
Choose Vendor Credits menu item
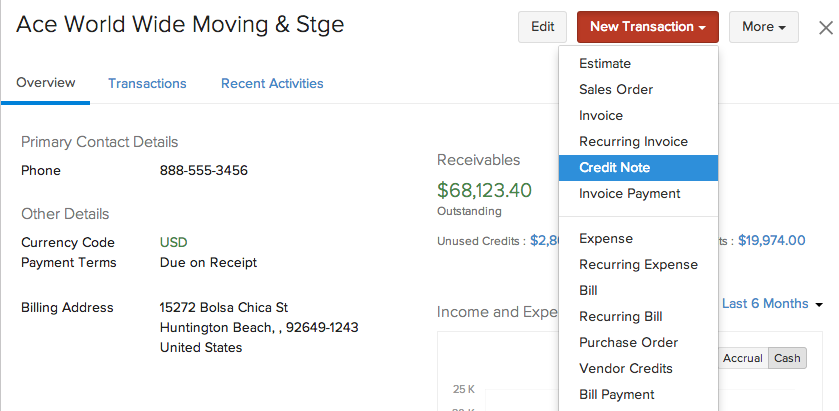tap(625, 369)
